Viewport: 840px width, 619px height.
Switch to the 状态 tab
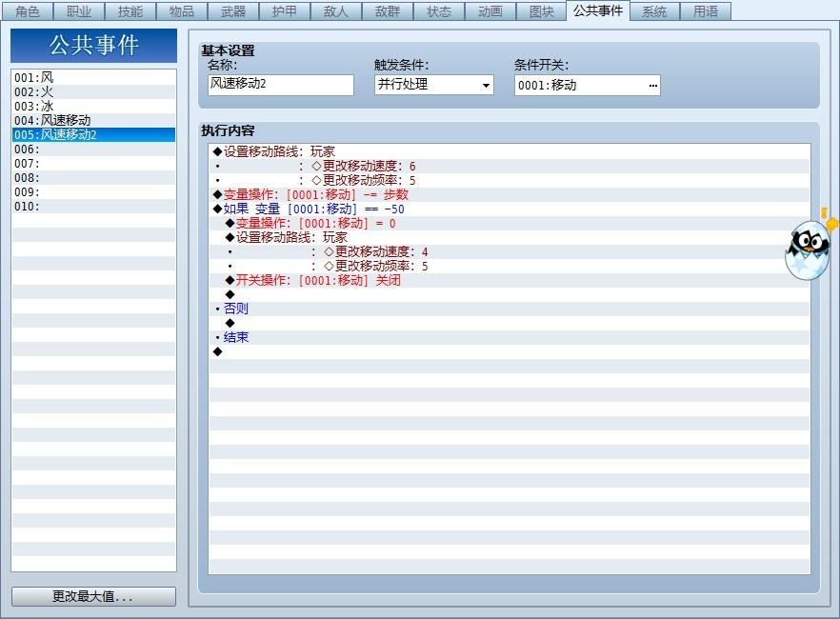439,11
